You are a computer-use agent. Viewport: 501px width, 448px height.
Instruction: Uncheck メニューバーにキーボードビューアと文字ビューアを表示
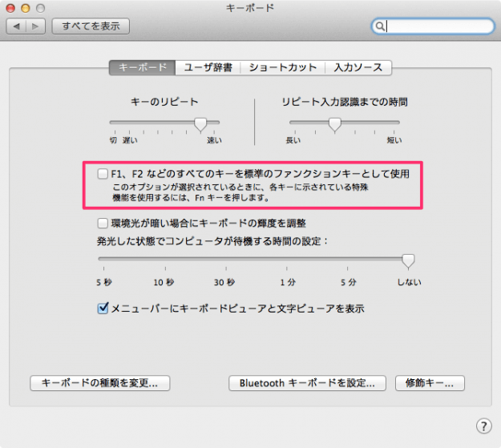click(103, 309)
